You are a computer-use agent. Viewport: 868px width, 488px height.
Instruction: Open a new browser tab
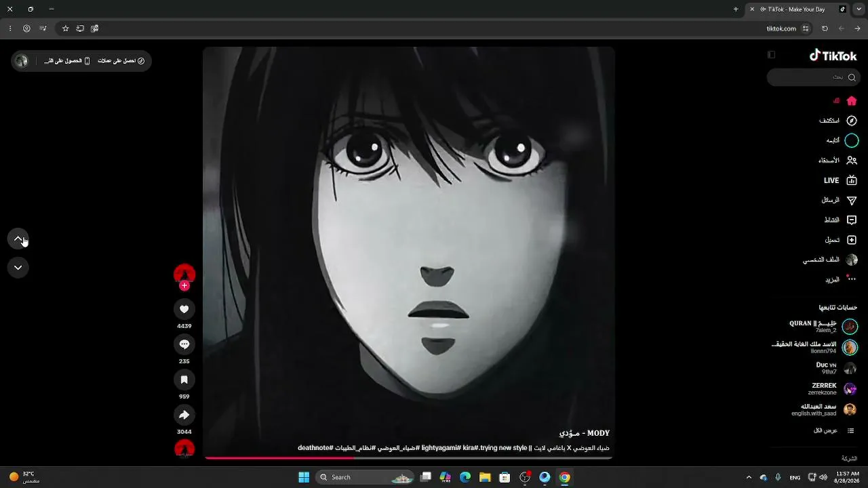pyautogui.click(x=736, y=9)
